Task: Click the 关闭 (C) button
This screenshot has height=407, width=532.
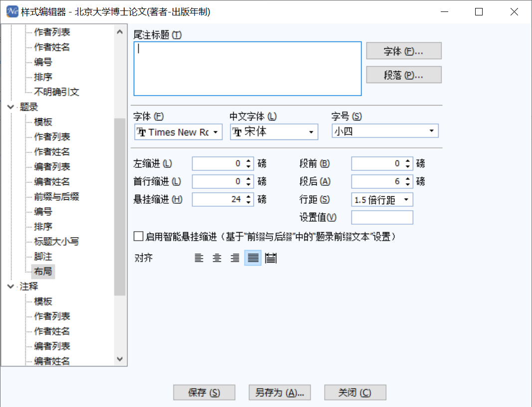Action: pos(355,393)
